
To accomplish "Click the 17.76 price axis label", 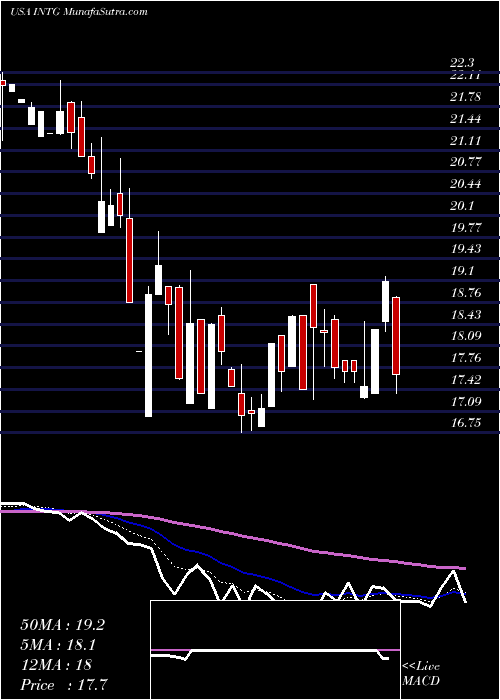I will pyautogui.click(x=466, y=358).
